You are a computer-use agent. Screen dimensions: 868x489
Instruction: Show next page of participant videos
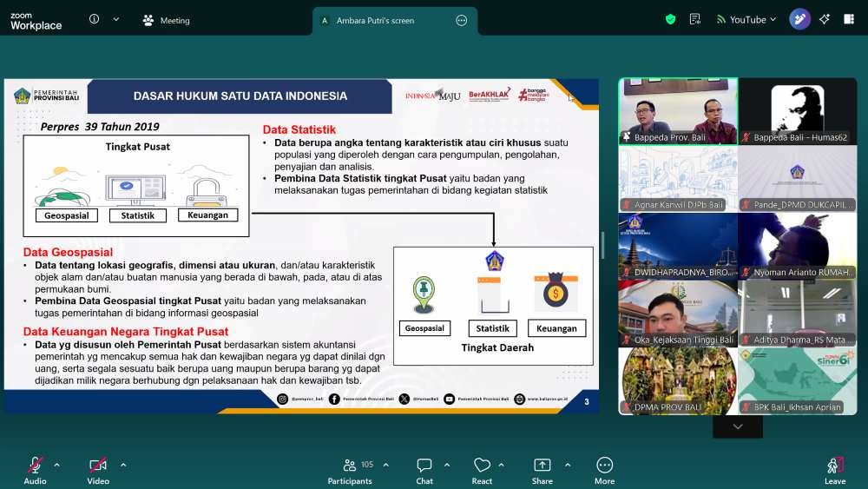point(738,426)
